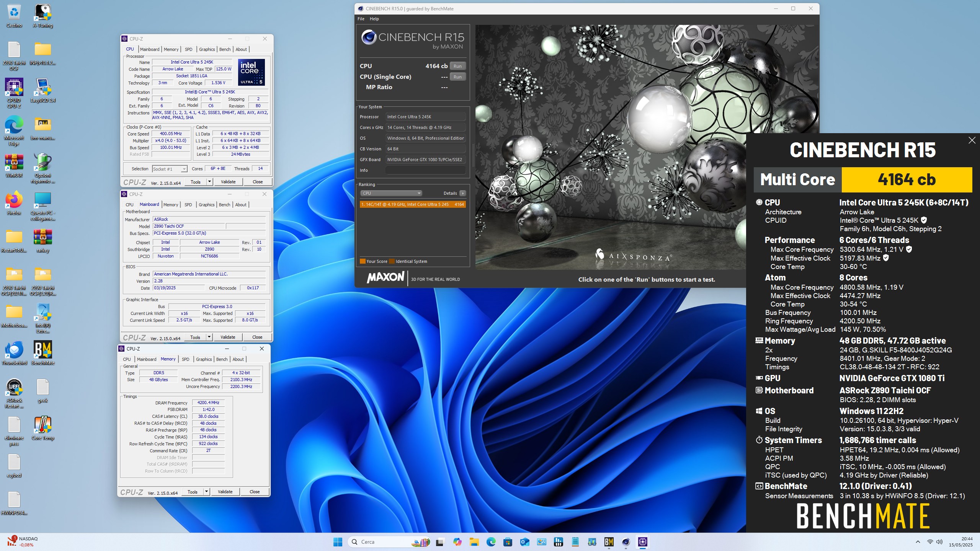This screenshot has width=980, height=551.
Task: Open Outlook from the taskbar
Action: click(524, 542)
